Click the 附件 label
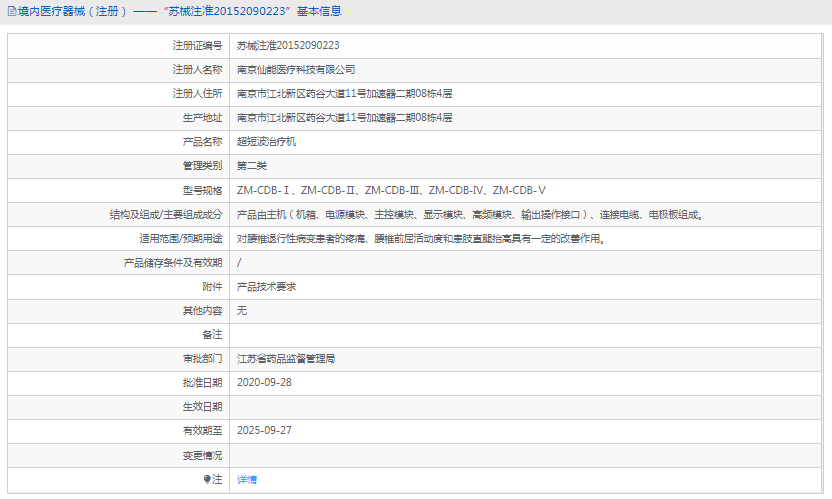Image resolution: width=832 pixels, height=499 pixels. coord(212,287)
